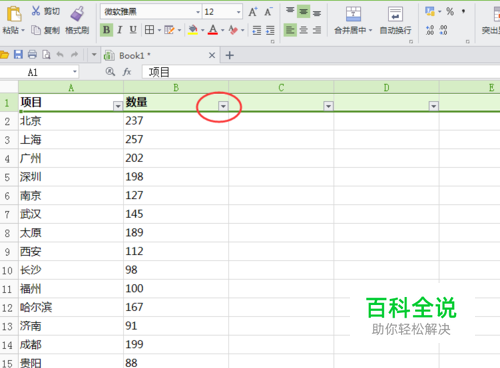This screenshot has width=500, height=368.
Task: Open the font name dropdown 微软雅黑
Action: (198, 12)
